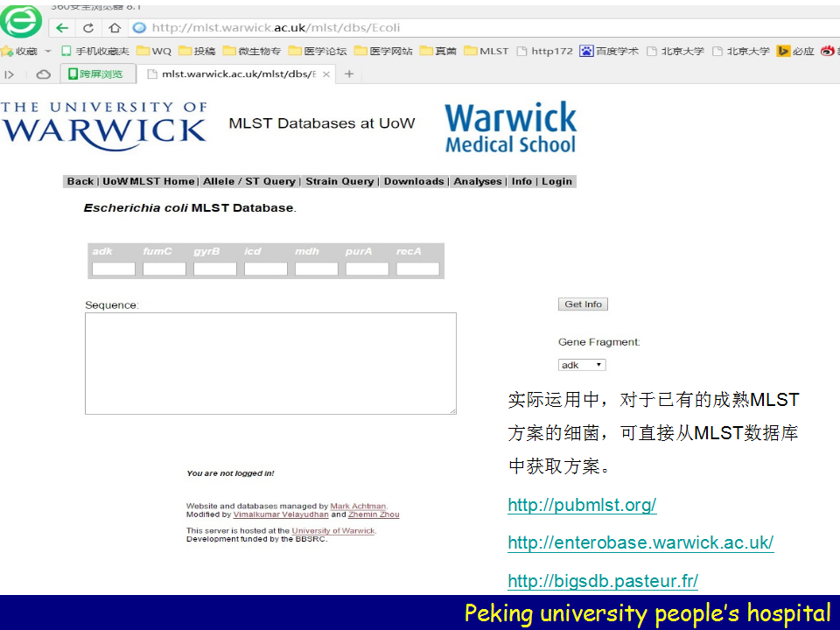Open the first 北京大学 bookmark
The width and height of the screenshot is (840, 630).
pyautogui.click(x=675, y=52)
